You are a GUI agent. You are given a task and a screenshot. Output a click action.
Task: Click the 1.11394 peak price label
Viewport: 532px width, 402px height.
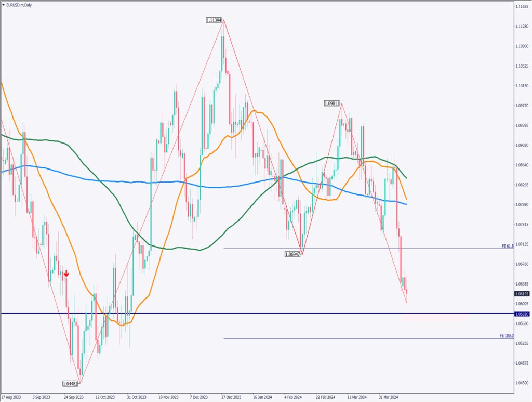point(214,20)
